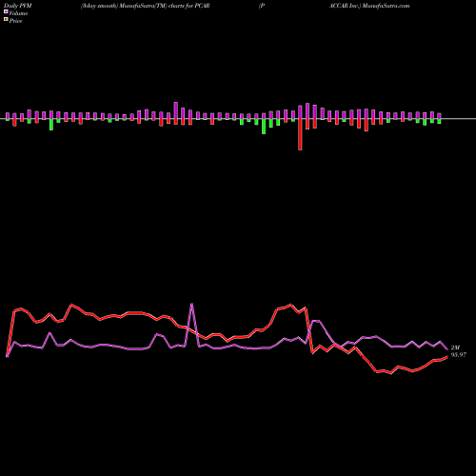Select the 'Price' legend label
This screenshot has width=476, height=476.
tap(15, 21)
